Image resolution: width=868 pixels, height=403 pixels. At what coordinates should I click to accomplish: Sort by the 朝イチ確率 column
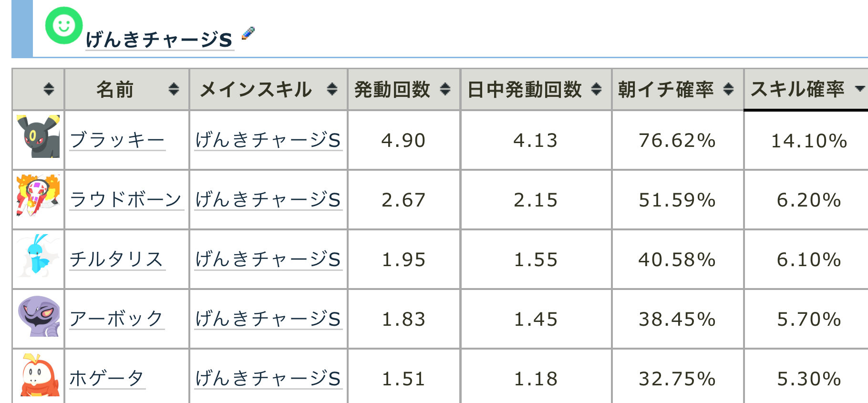728,89
